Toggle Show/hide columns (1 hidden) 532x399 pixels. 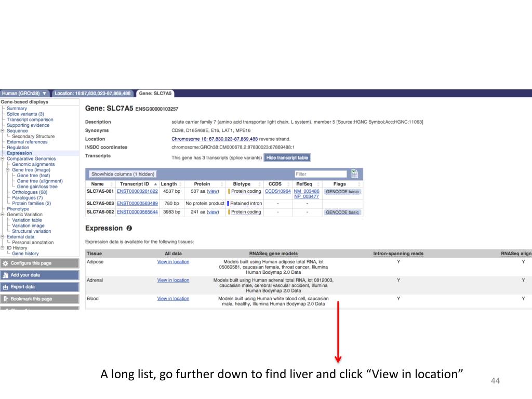123,174
